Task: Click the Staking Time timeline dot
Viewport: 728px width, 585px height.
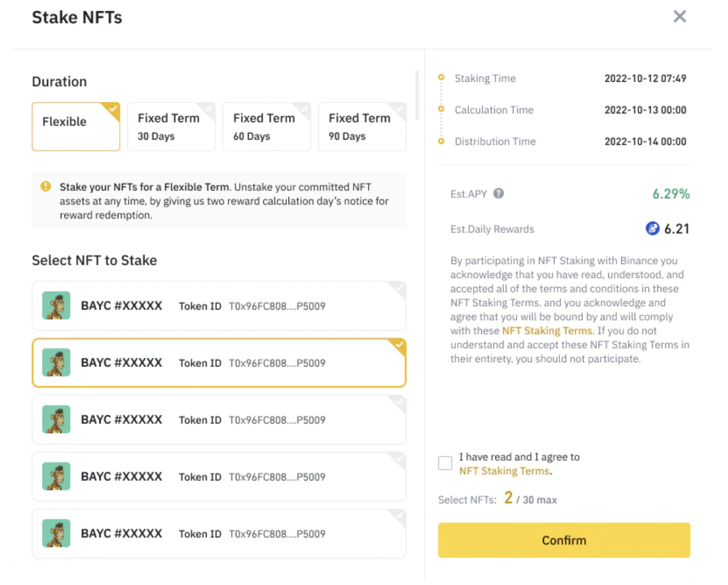Action: [441, 77]
